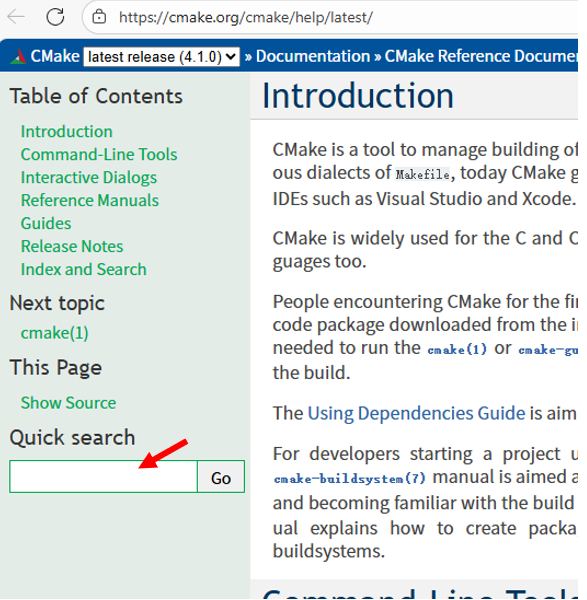
Task: Go to Introduction in Table of Contents
Action: pos(67,132)
